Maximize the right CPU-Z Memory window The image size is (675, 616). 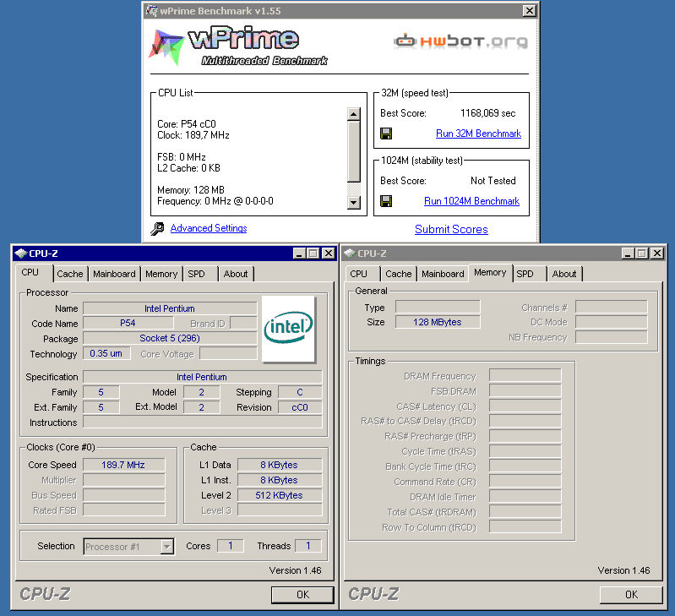(642, 253)
